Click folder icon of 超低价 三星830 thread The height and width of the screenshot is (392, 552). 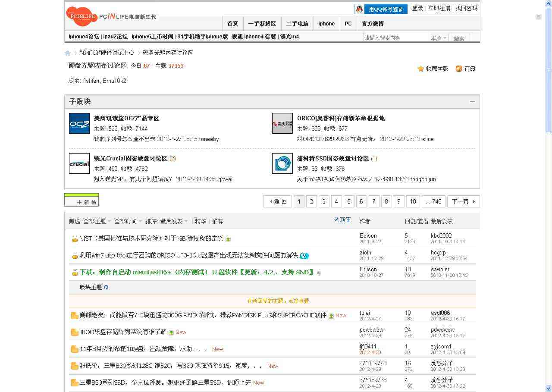[x=75, y=366]
